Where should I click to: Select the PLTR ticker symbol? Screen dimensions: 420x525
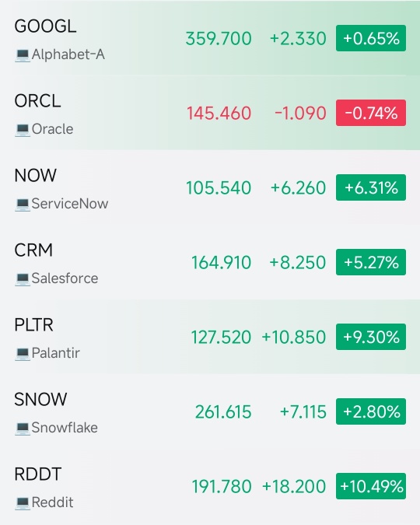pyautogui.click(x=33, y=325)
